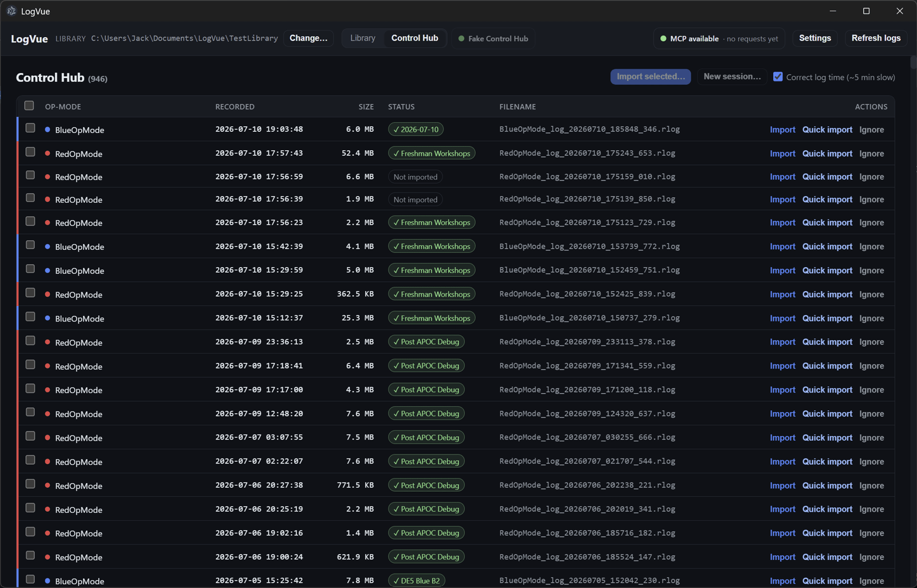The height and width of the screenshot is (588, 917).
Task: Click the RECORDED column header
Action: pyautogui.click(x=235, y=107)
